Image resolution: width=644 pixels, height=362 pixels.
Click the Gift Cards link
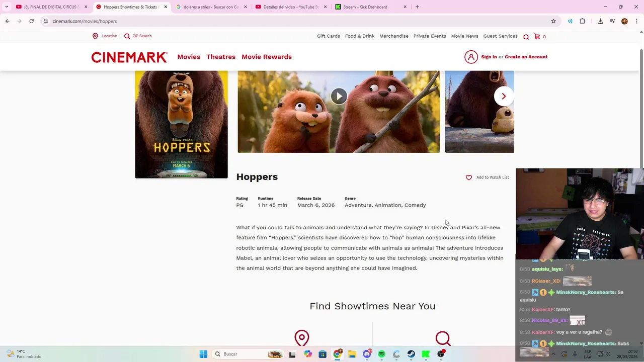coord(329,36)
